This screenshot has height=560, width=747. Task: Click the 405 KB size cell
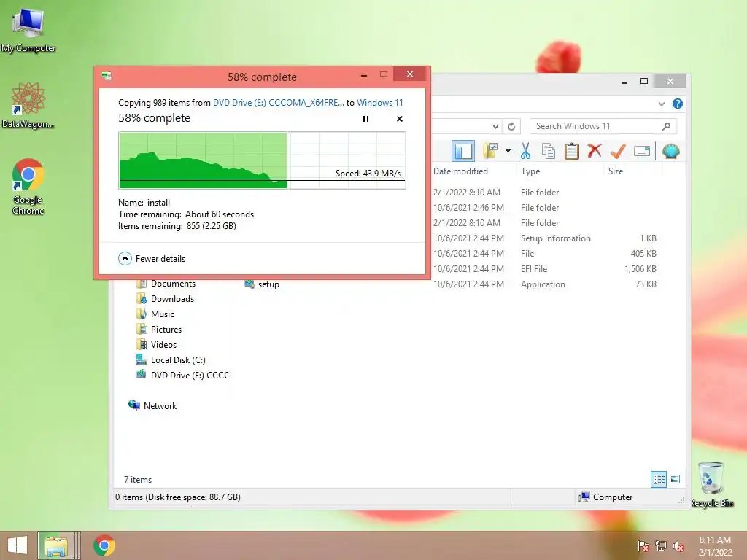(x=643, y=253)
